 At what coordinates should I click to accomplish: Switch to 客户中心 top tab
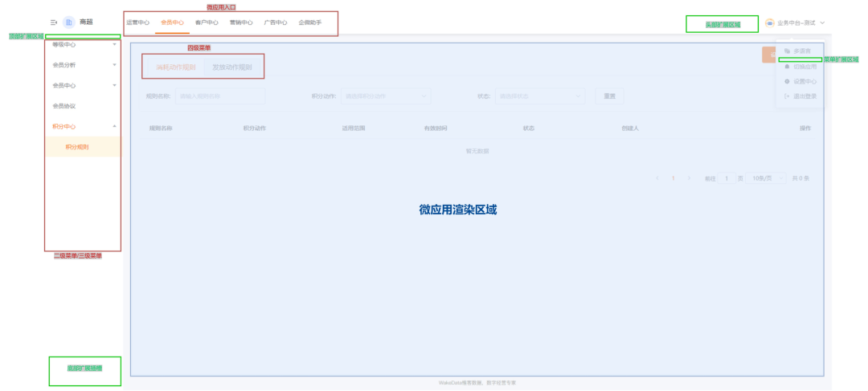coord(207,22)
